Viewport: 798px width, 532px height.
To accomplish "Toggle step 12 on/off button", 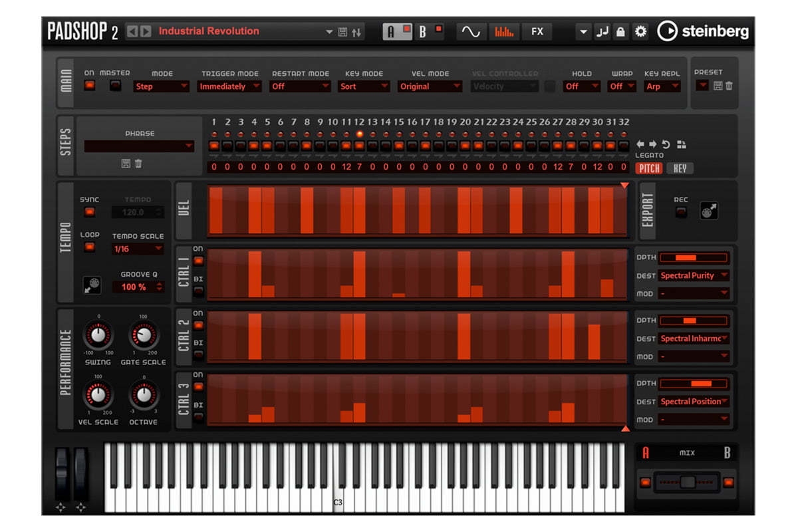I will (359, 145).
